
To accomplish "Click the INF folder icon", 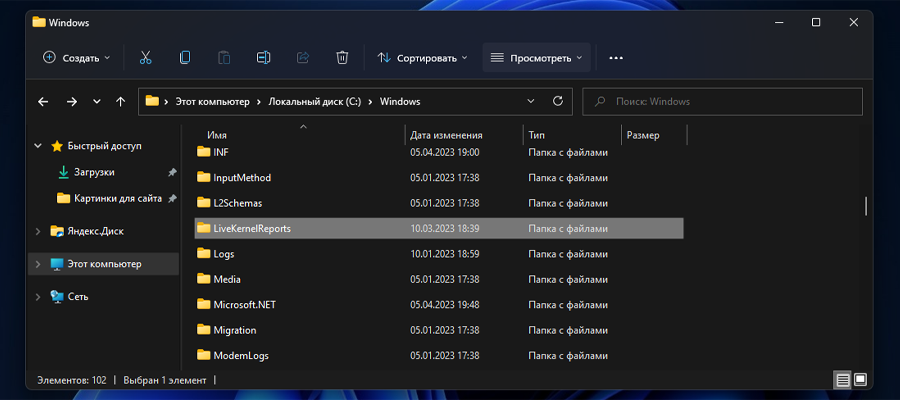I will pyautogui.click(x=203, y=152).
